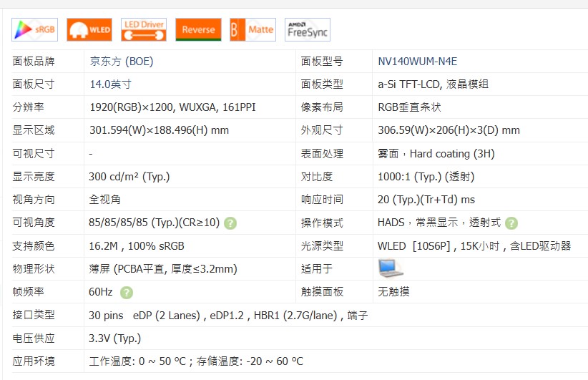Click the laptop application icon
The height and width of the screenshot is (380, 588).
point(391,268)
